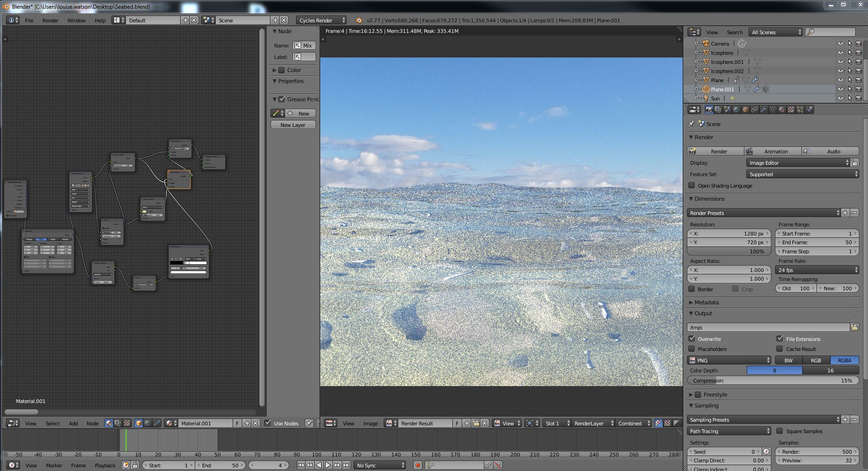Open the Path Tracing integrator dropdown
Viewport: 868px width, 471px height.
729,431
